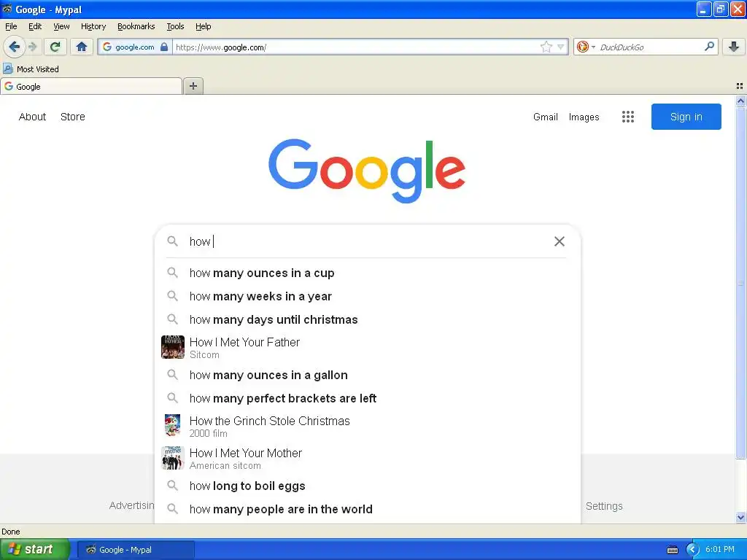The image size is (747, 560).
Task: Open the Bookmarks menu
Action: [x=136, y=26]
